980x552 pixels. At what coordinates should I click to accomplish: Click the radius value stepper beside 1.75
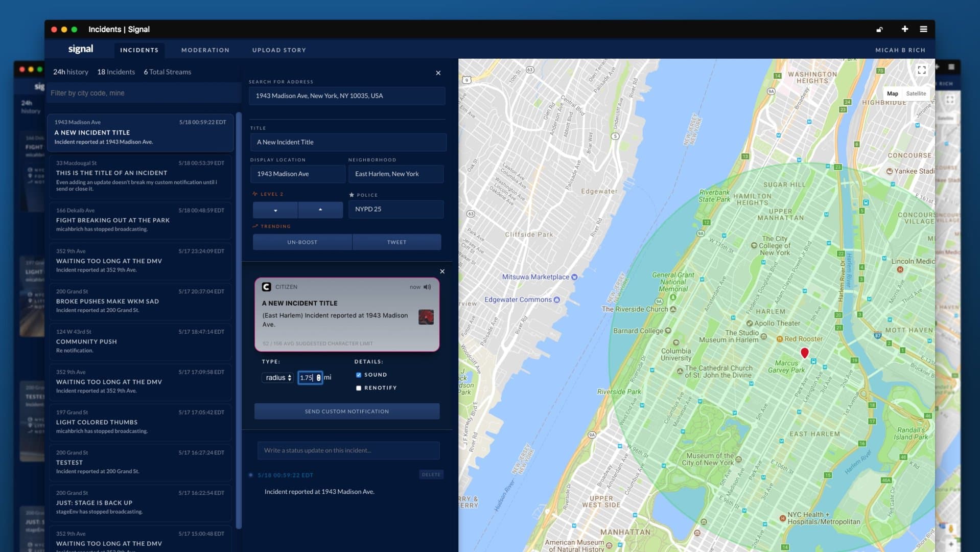pyautogui.click(x=319, y=378)
